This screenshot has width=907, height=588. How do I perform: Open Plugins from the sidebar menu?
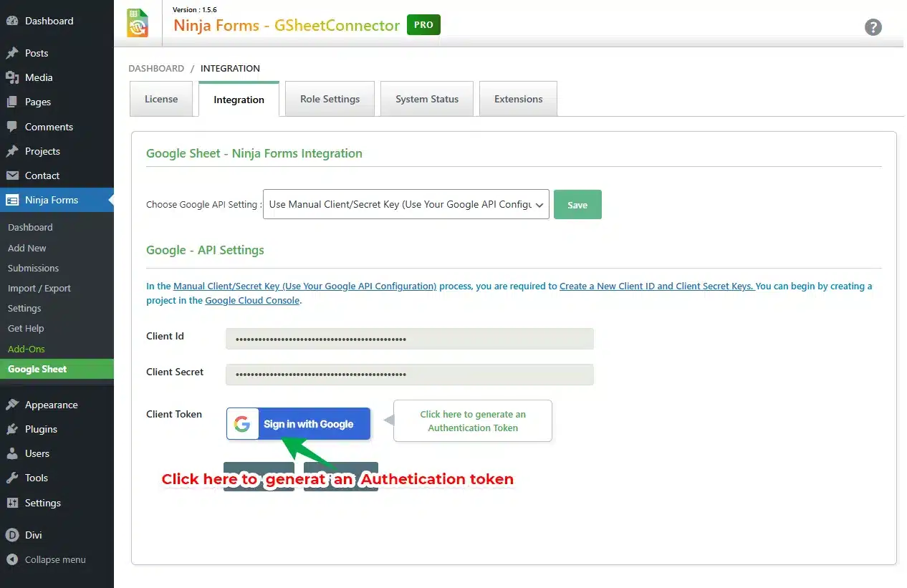tap(41, 429)
